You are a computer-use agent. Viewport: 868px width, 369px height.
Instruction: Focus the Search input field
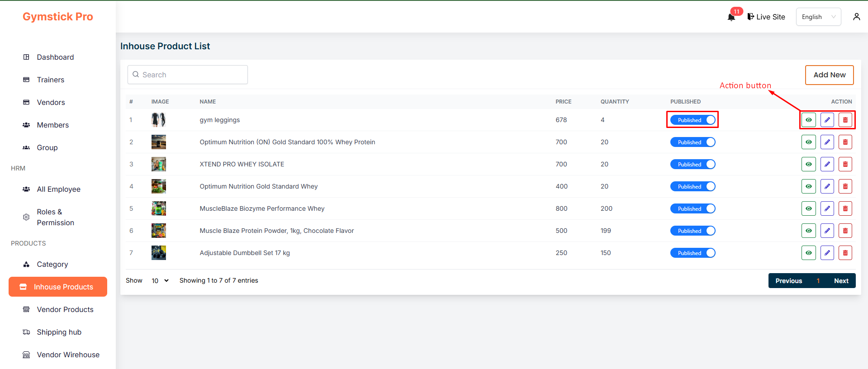tap(193, 75)
